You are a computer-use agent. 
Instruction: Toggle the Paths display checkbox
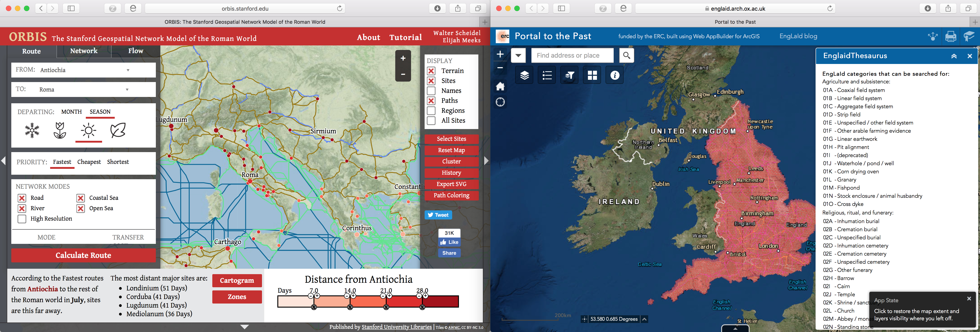coord(431,101)
